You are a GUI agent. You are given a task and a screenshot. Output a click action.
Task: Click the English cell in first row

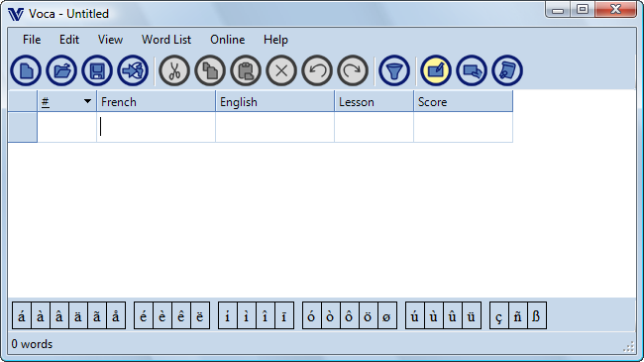click(274, 127)
